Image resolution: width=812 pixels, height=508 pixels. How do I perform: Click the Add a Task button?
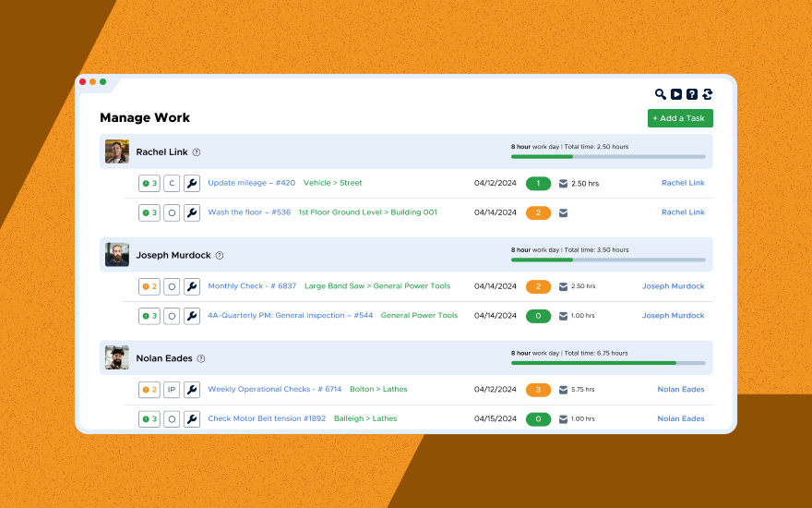click(680, 118)
